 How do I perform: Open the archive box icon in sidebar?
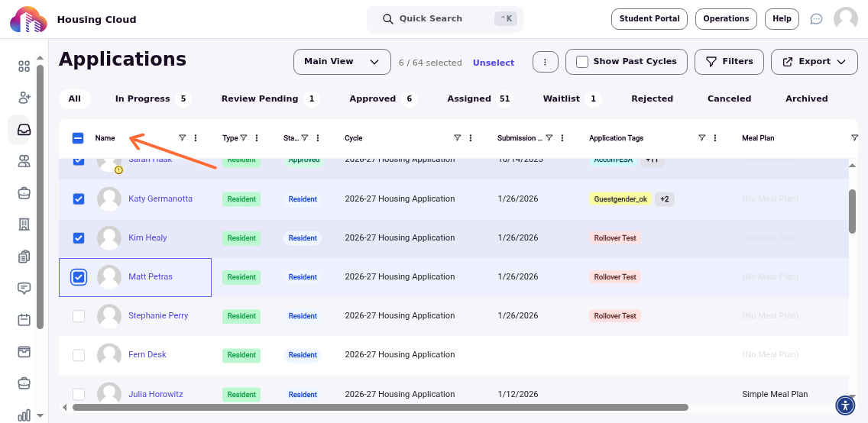coord(24,351)
